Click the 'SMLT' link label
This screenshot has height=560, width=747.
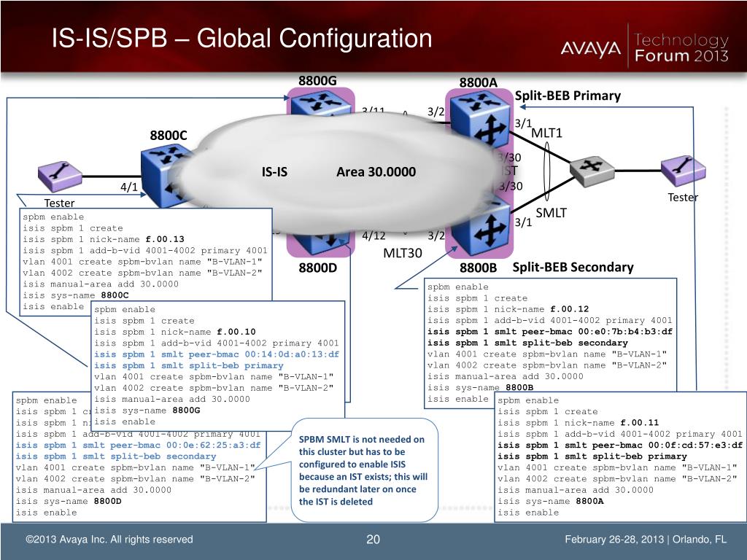tap(551, 213)
